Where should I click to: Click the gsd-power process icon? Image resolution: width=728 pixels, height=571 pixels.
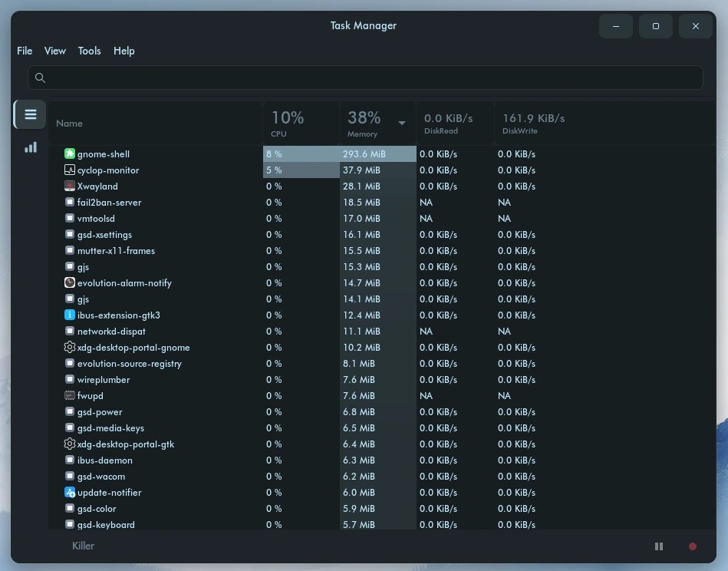pos(70,411)
